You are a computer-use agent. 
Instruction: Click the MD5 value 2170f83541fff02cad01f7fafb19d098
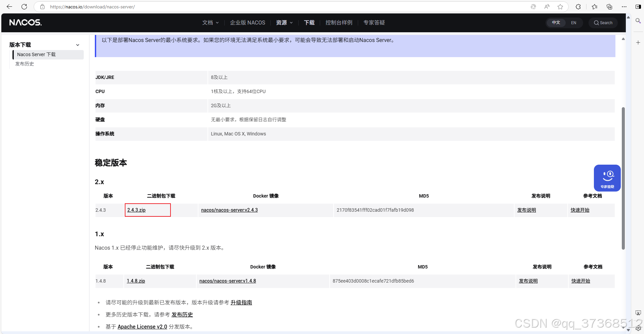[x=375, y=210]
